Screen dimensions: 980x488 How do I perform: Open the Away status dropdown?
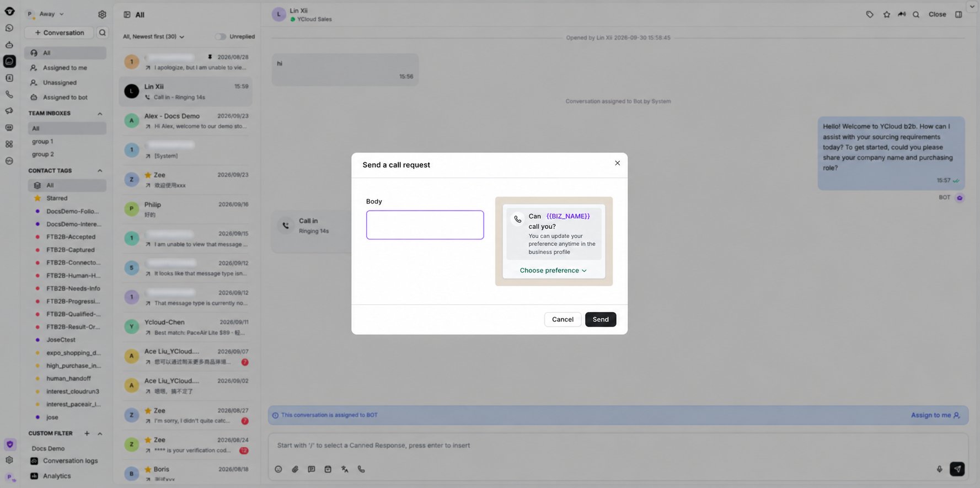tap(51, 14)
